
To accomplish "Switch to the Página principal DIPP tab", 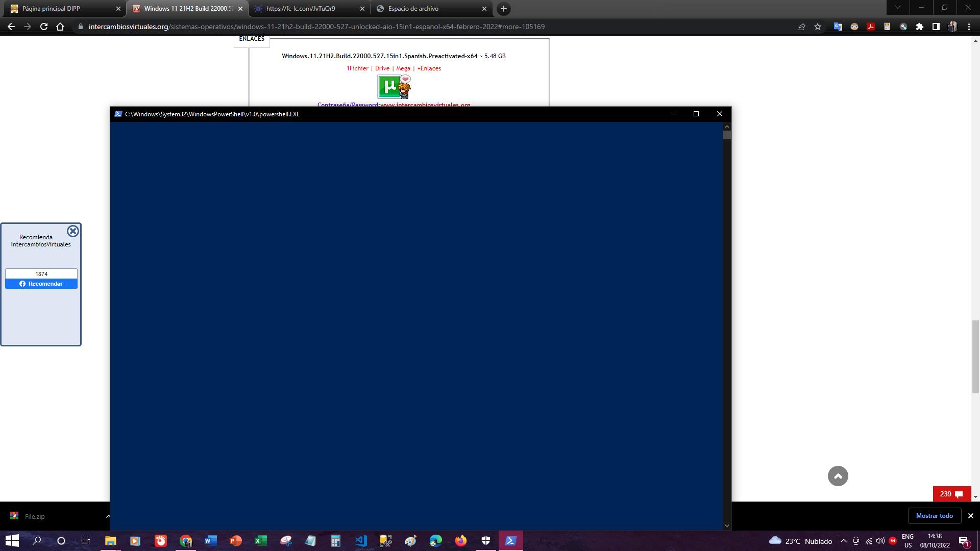I will click(51, 9).
